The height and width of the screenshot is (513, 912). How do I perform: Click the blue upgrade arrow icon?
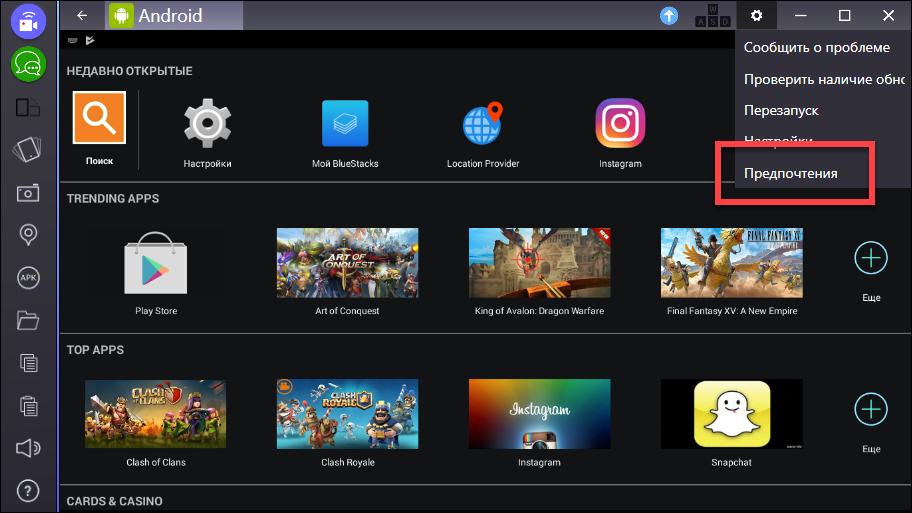[669, 16]
